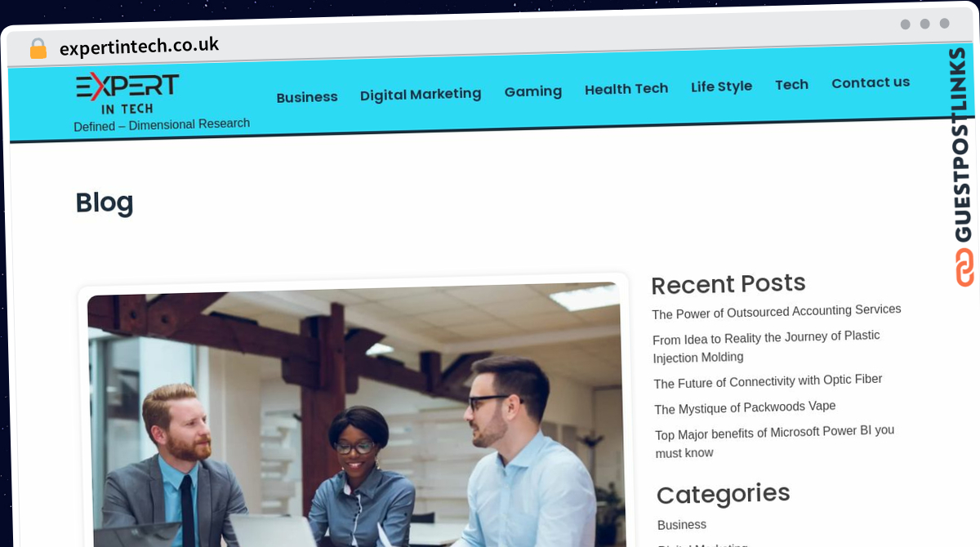Image resolution: width=980 pixels, height=547 pixels.
Task: Open the Contact us page
Action: (x=871, y=82)
